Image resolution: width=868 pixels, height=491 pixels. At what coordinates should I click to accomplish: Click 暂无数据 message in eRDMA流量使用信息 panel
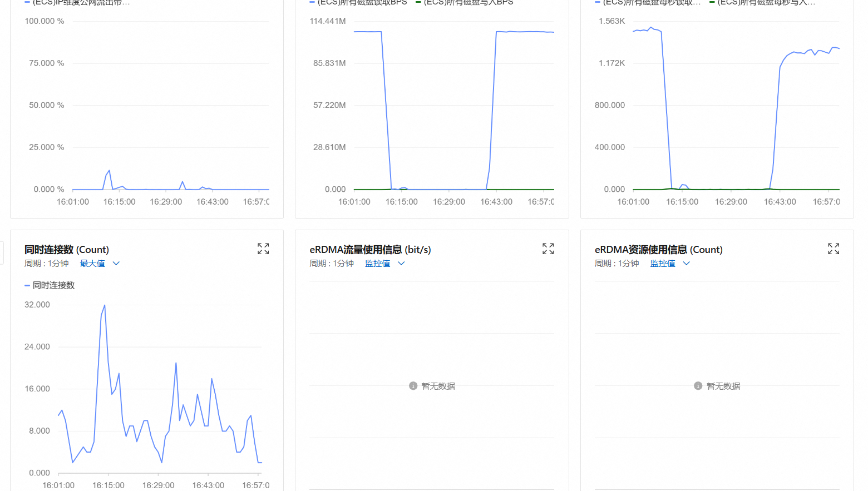click(438, 386)
